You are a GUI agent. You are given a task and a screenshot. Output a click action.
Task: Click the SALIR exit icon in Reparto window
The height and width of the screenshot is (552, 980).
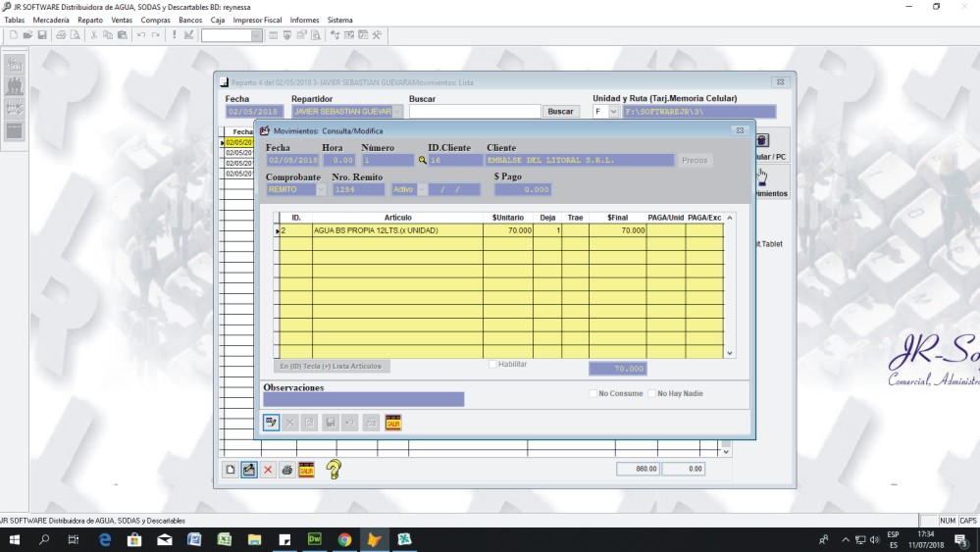pos(306,470)
